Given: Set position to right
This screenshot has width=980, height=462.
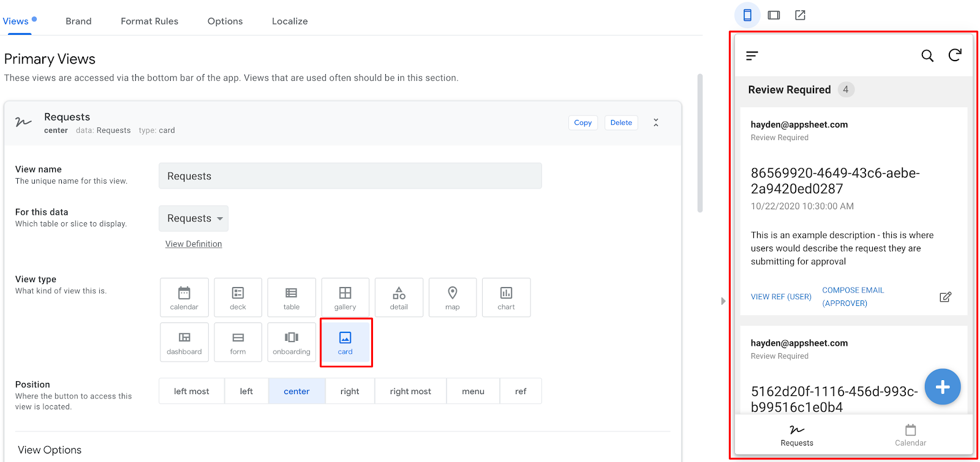Looking at the screenshot, I should click(x=350, y=391).
